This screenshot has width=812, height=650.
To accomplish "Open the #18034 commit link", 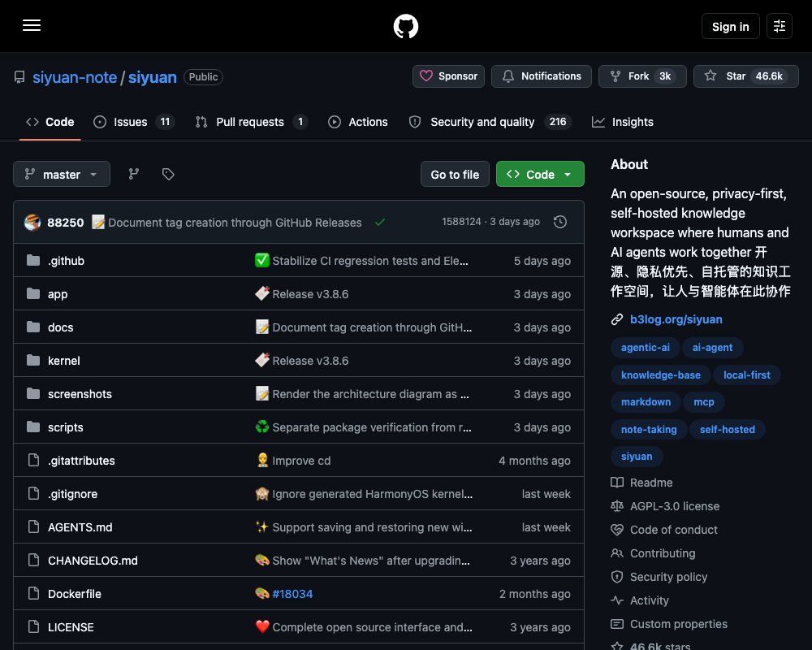I will [292, 594].
